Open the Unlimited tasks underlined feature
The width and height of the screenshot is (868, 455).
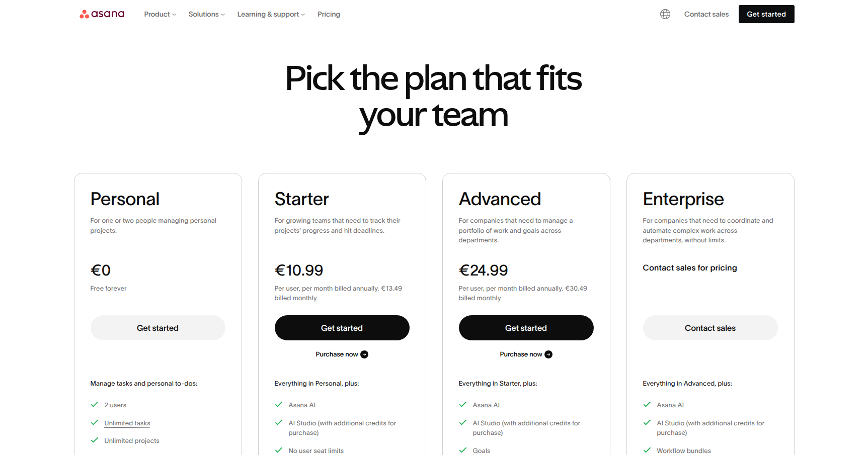pos(127,423)
